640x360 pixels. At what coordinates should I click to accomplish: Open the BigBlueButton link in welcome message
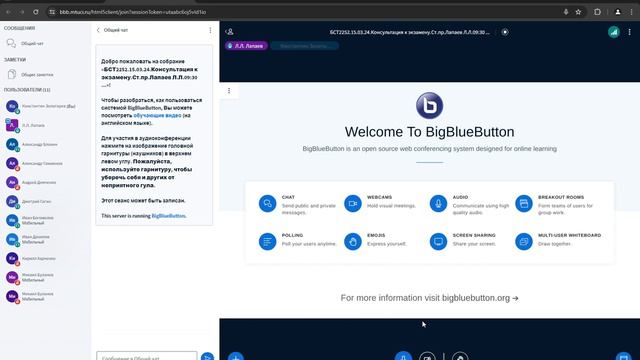coord(169,216)
